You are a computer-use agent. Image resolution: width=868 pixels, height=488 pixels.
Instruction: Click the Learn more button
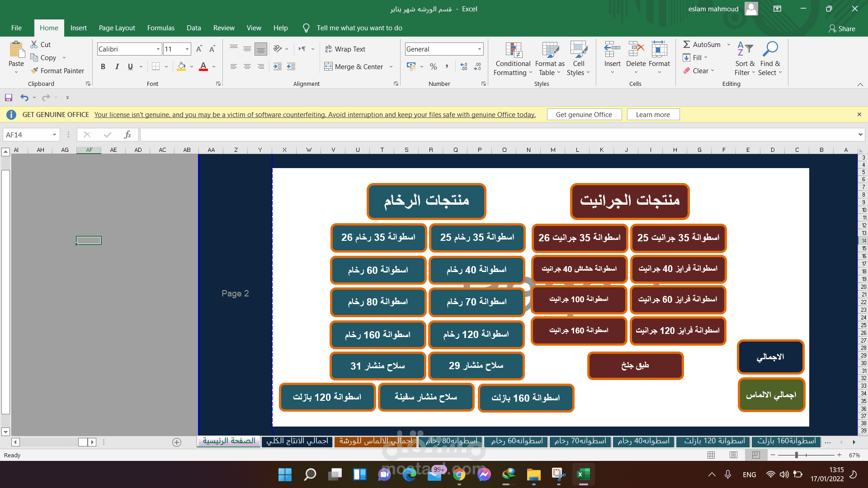(x=652, y=115)
